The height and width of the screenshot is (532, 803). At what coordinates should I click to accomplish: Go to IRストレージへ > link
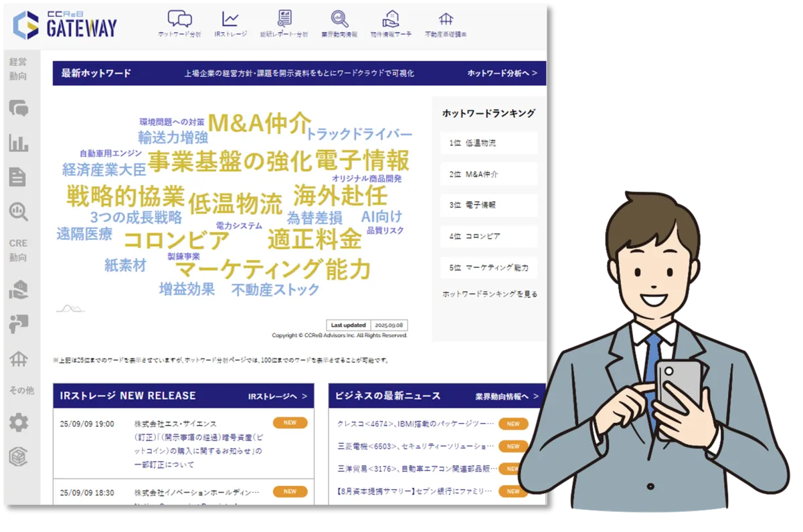point(277,396)
